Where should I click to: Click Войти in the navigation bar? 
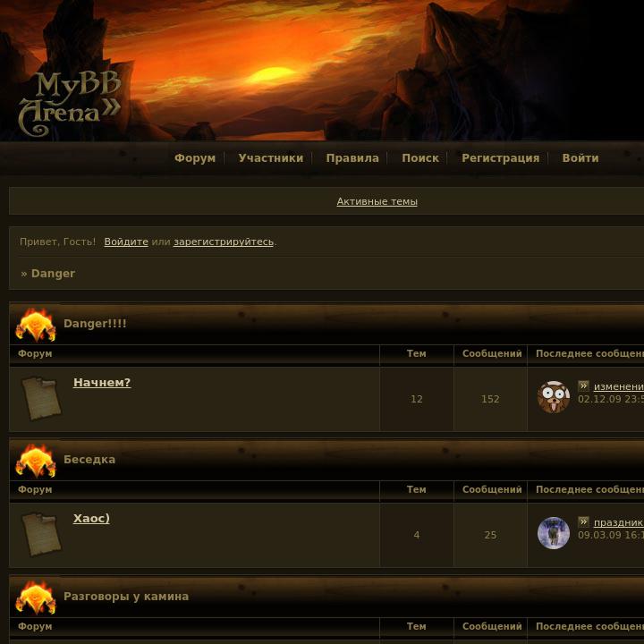(580, 158)
